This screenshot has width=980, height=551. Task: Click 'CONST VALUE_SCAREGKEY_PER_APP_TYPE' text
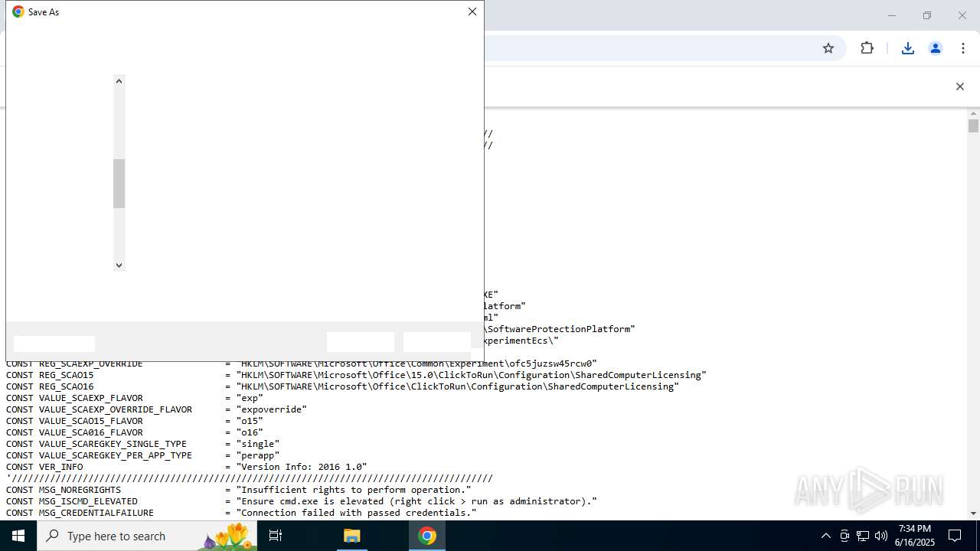[99, 455]
